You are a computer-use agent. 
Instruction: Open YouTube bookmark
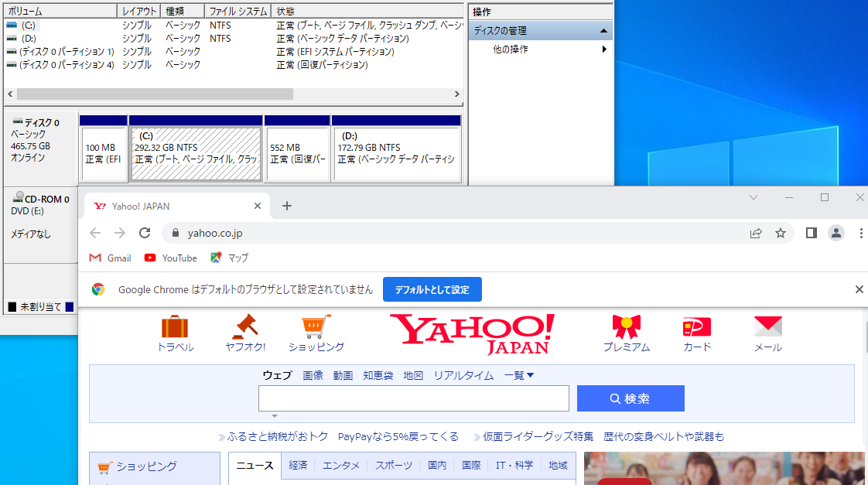pos(170,258)
